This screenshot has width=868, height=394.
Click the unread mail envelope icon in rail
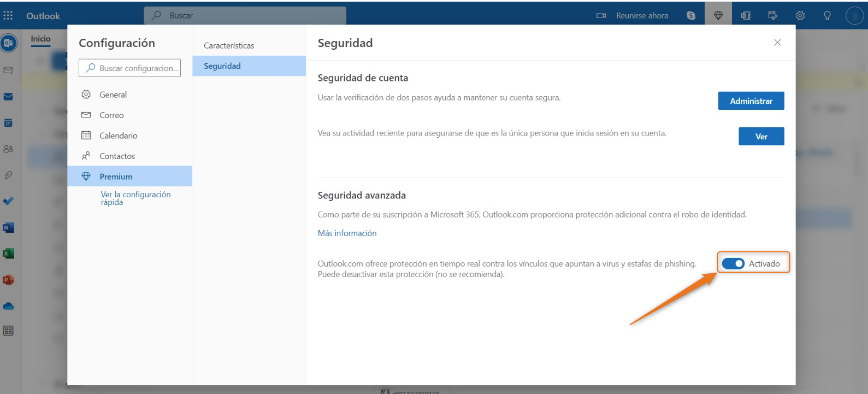8,70
